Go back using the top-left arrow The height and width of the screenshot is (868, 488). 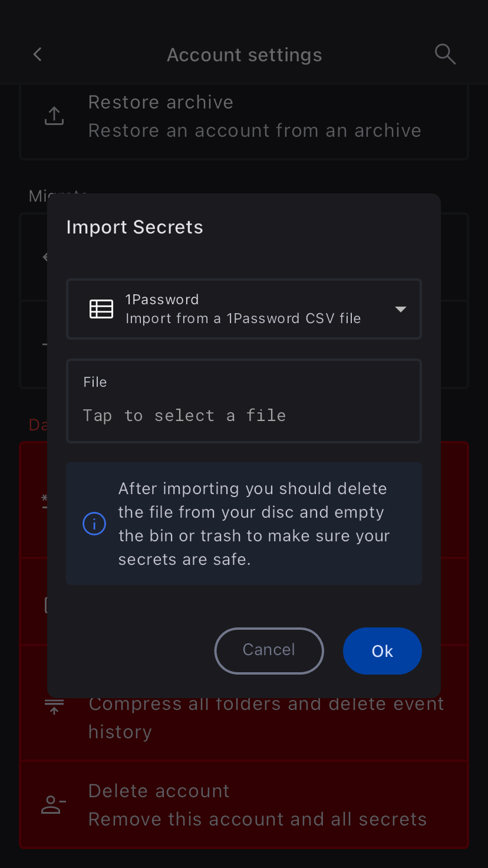(x=38, y=54)
